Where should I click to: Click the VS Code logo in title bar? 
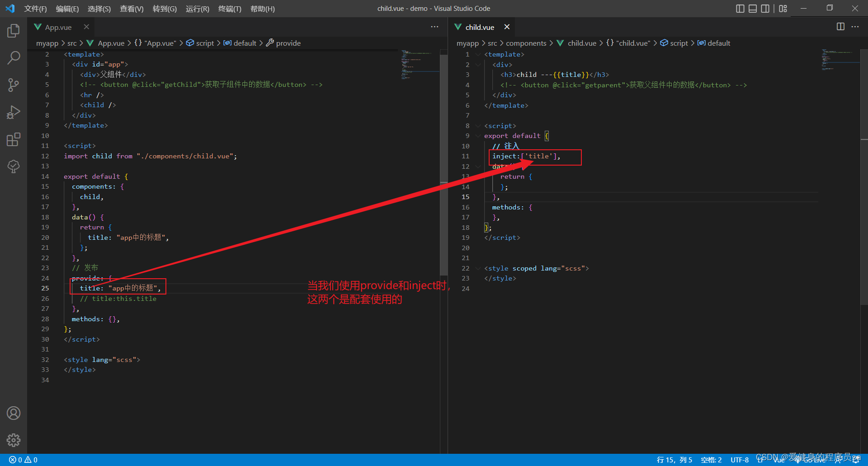(10, 9)
